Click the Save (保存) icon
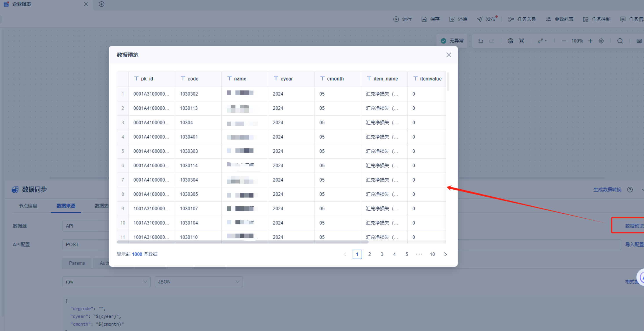The height and width of the screenshot is (331, 644). pos(424,19)
